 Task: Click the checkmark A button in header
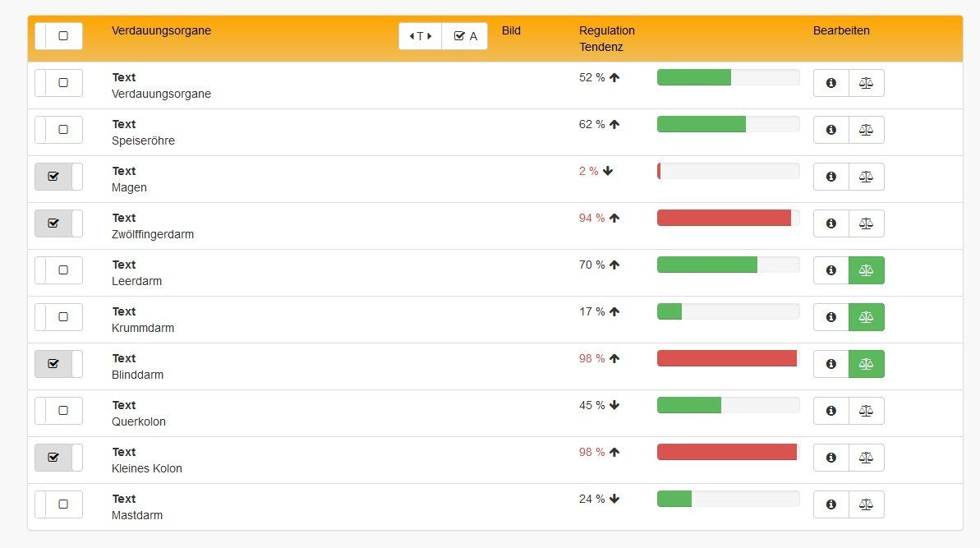[465, 36]
